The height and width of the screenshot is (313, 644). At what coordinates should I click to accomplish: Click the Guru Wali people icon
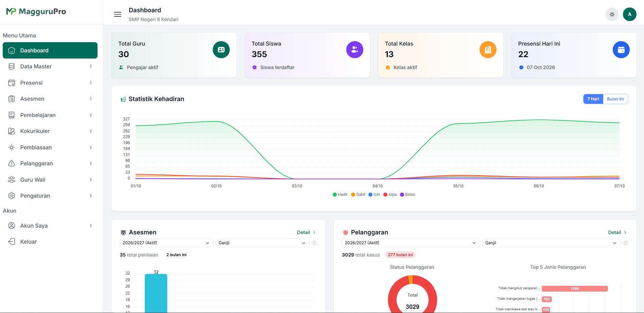coord(12,180)
